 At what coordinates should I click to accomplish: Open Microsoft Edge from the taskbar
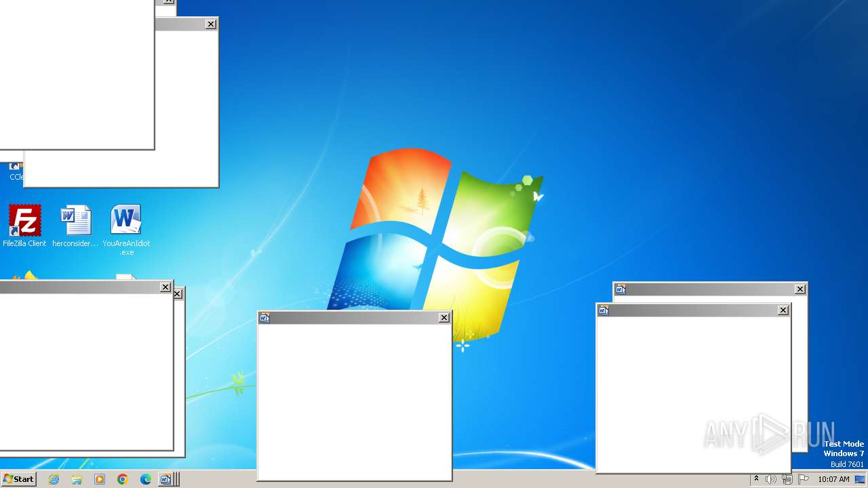[146, 479]
